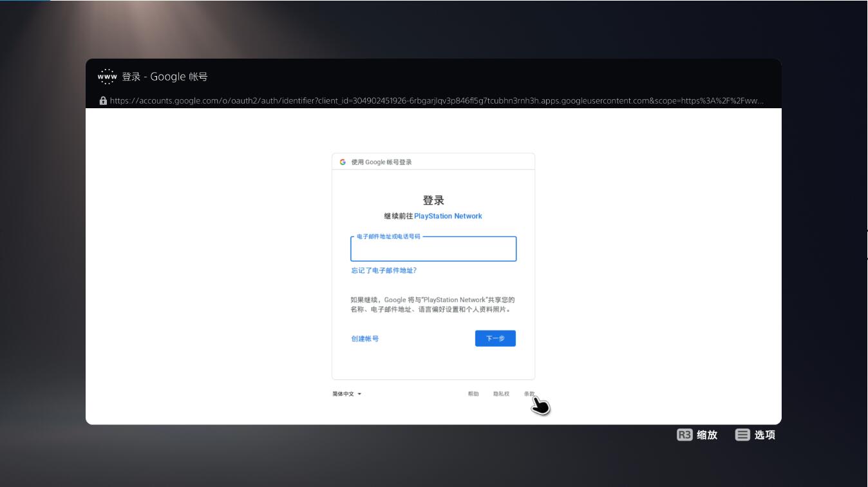Select the 缩放 zoom label

[707, 435]
